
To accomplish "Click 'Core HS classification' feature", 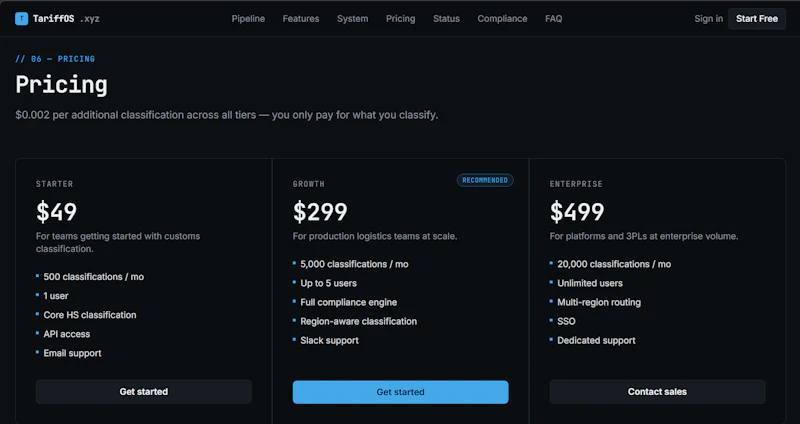I will pos(90,315).
